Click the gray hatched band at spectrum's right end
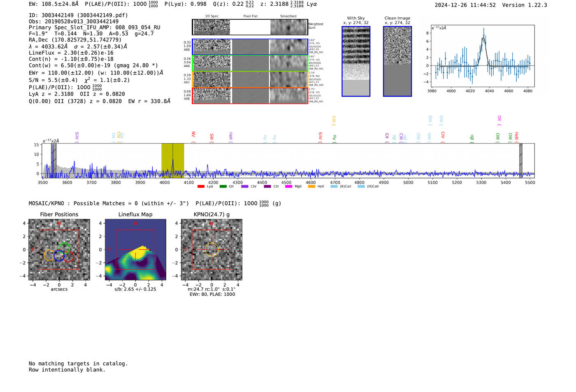The width and height of the screenshot is (576, 392). 520,160
